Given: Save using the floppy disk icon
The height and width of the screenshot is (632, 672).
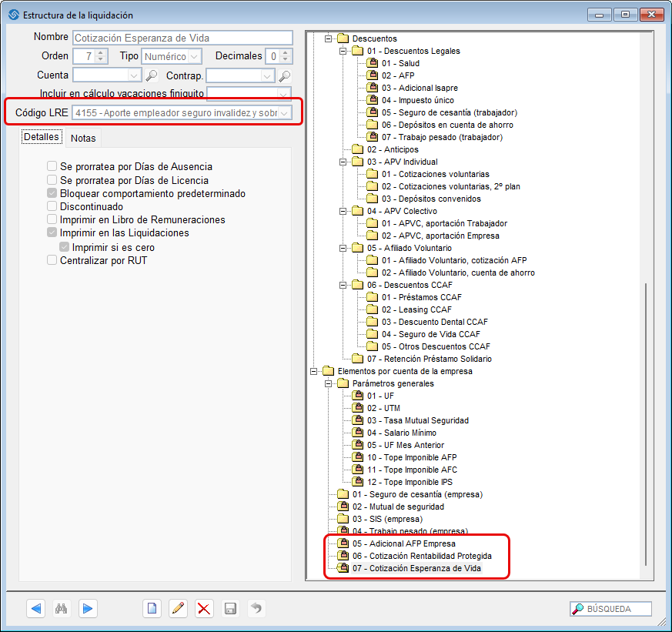Looking at the screenshot, I should pyautogui.click(x=230, y=608).
